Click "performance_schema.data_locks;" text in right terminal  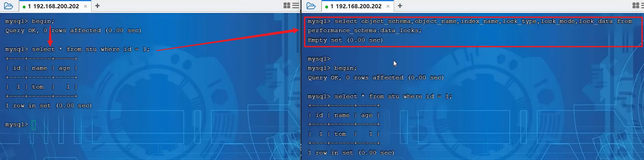point(365,30)
